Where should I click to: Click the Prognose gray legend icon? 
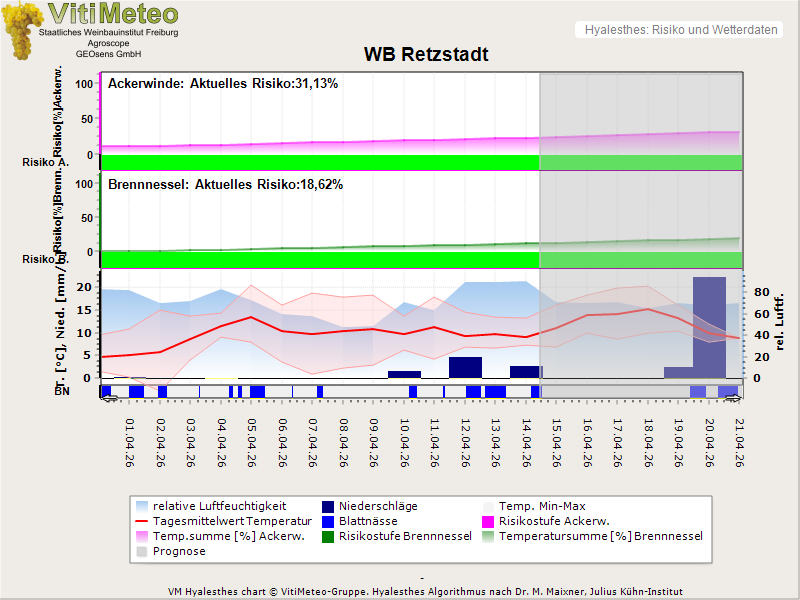pyautogui.click(x=144, y=551)
